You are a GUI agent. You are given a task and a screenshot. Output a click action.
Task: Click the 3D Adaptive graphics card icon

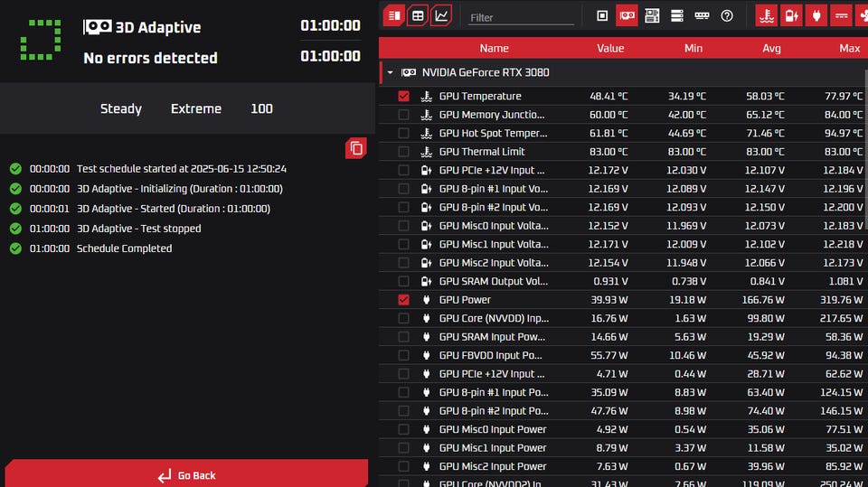[x=98, y=26]
